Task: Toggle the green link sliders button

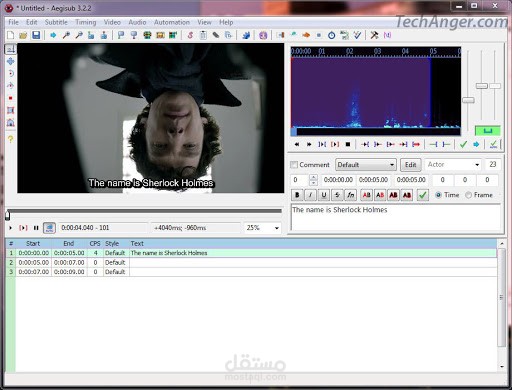Action: pos(488,130)
